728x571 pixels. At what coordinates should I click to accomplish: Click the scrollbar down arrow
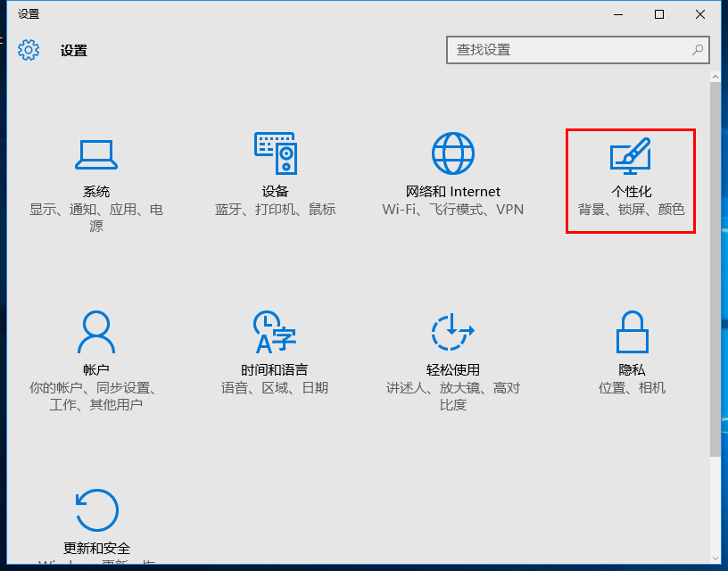coord(716,559)
